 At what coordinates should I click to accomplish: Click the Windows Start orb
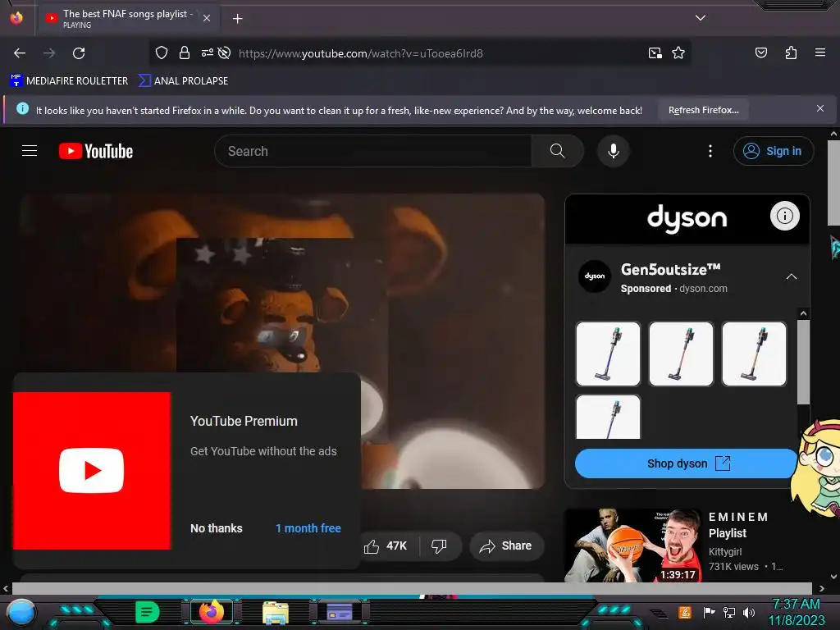click(21, 613)
